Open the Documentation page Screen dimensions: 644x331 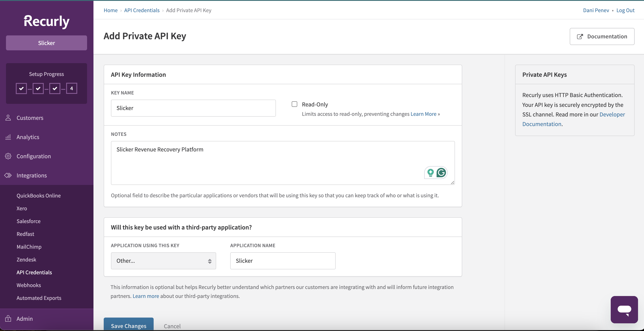[x=602, y=36]
